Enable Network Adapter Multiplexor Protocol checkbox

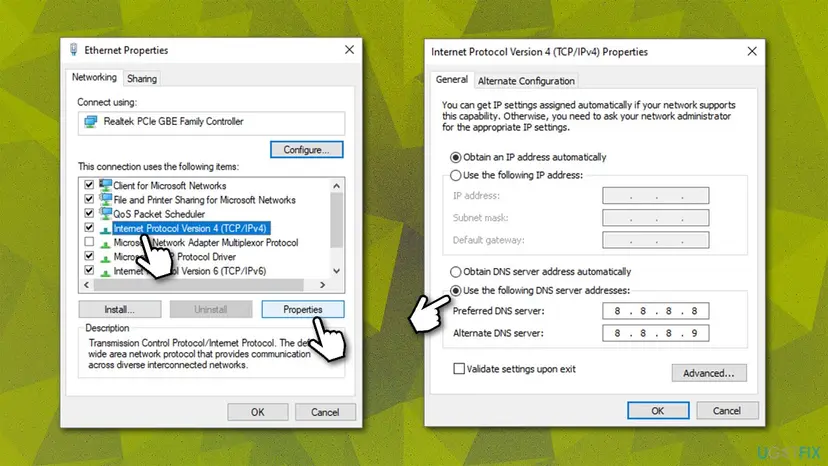point(89,242)
